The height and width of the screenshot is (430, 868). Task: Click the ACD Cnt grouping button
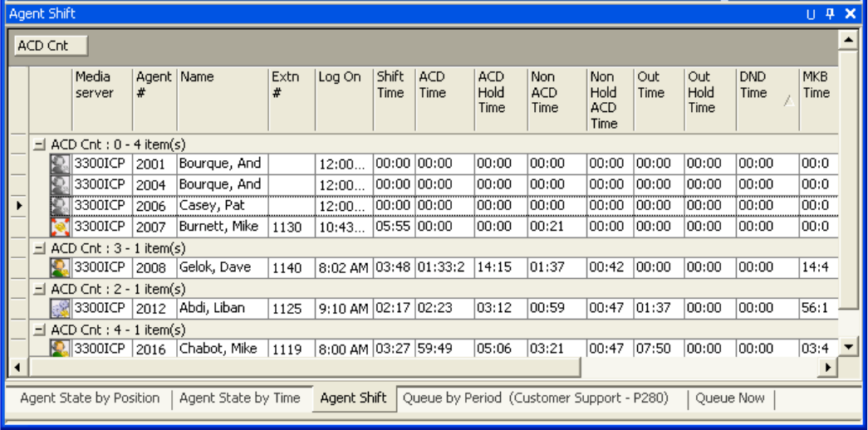coord(51,46)
